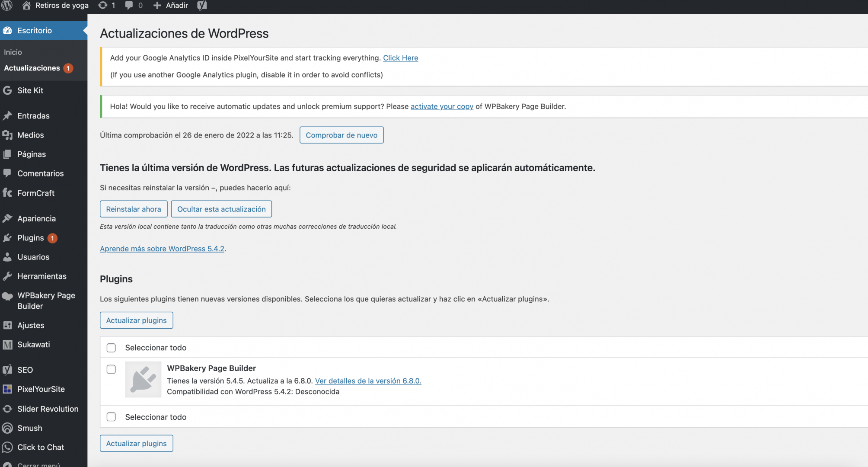Image resolution: width=868 pixels, height=467 pixels.
Task: Click the Apariencia paintbrush icon
Action: tap(7, 218)
